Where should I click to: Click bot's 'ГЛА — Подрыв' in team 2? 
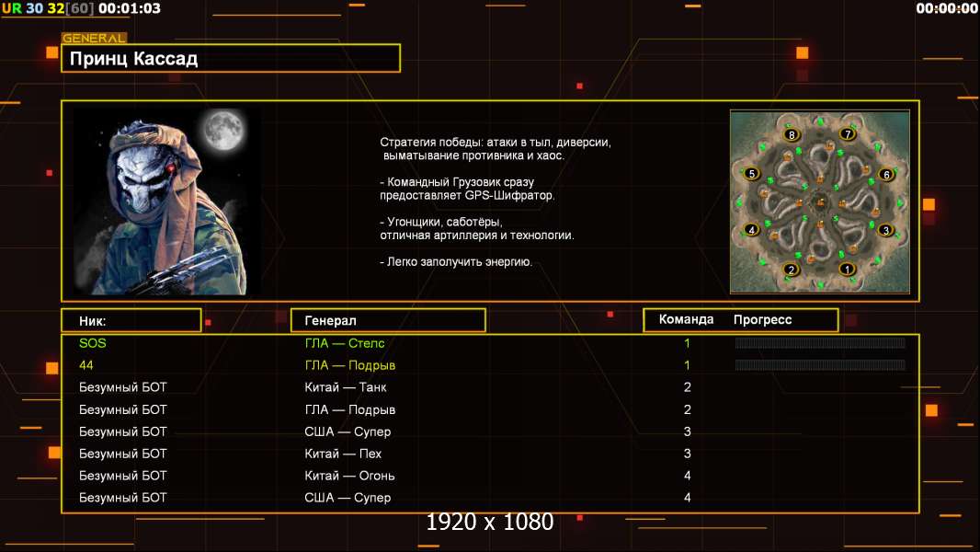350,409
